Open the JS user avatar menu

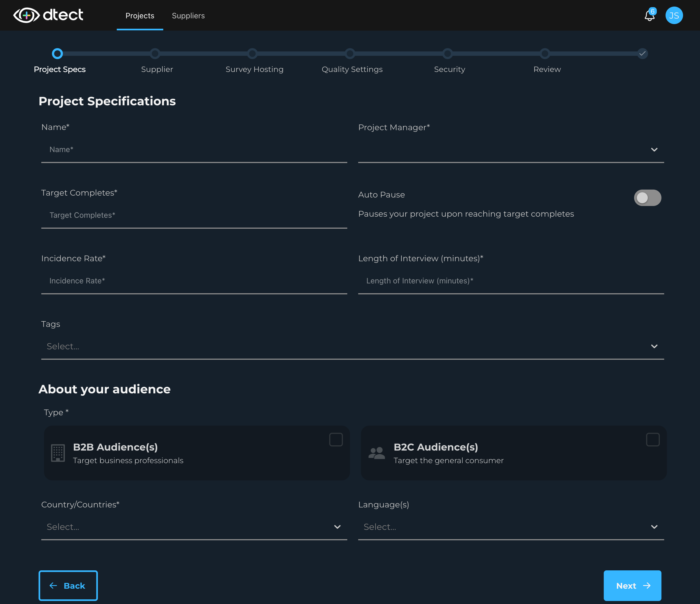coord(674,15)
